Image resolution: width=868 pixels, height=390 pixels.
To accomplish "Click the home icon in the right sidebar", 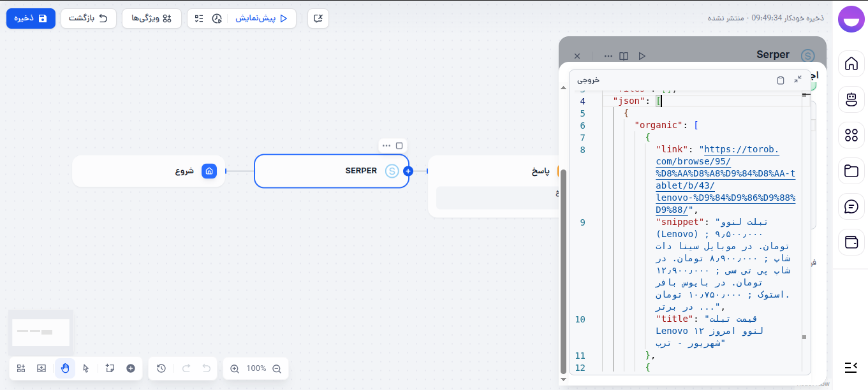I will (851, 64).
